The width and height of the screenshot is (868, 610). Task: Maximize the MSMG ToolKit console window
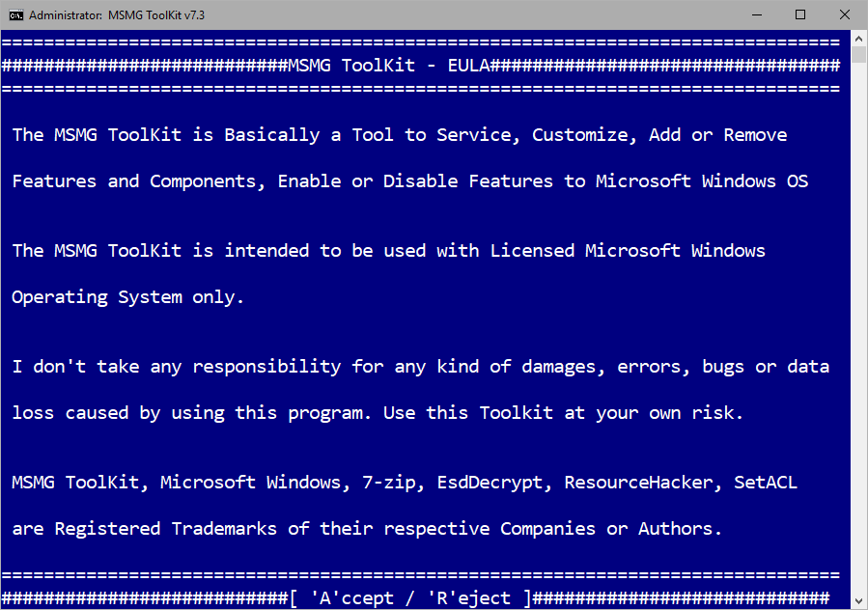tap(799, 14)
